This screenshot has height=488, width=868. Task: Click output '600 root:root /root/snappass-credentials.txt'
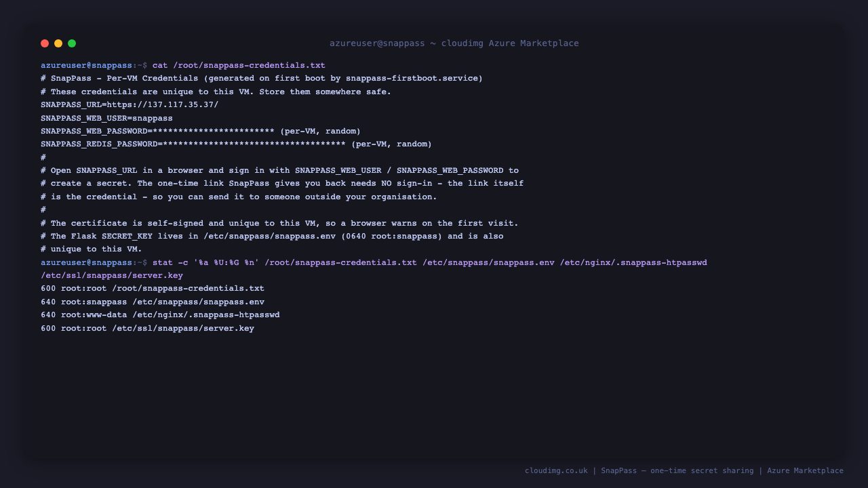pos(153,289)
